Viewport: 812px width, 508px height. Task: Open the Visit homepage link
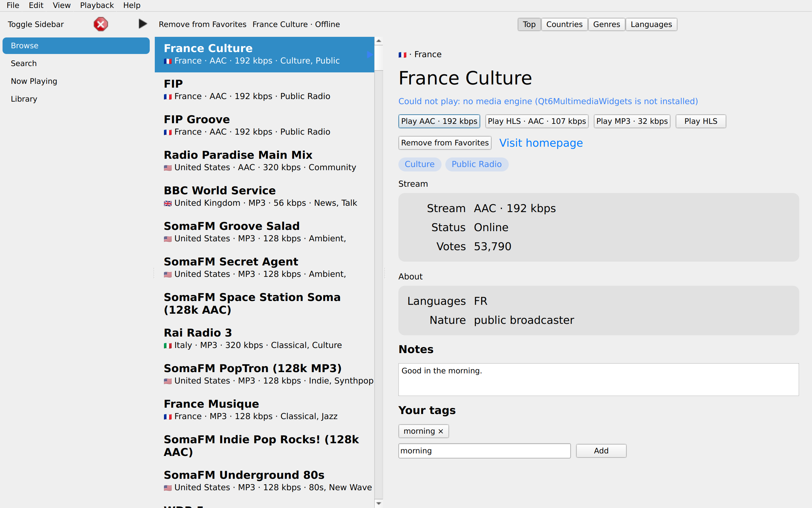[x=541, y=143]
